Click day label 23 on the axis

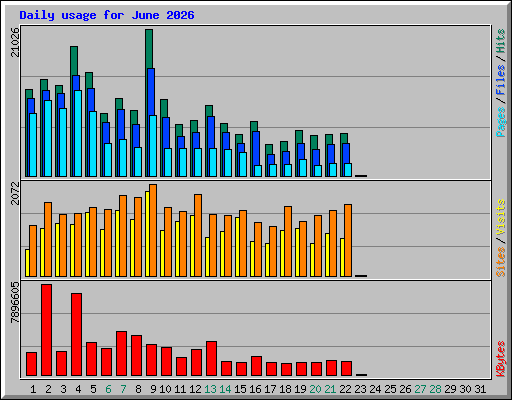[360, 389]
